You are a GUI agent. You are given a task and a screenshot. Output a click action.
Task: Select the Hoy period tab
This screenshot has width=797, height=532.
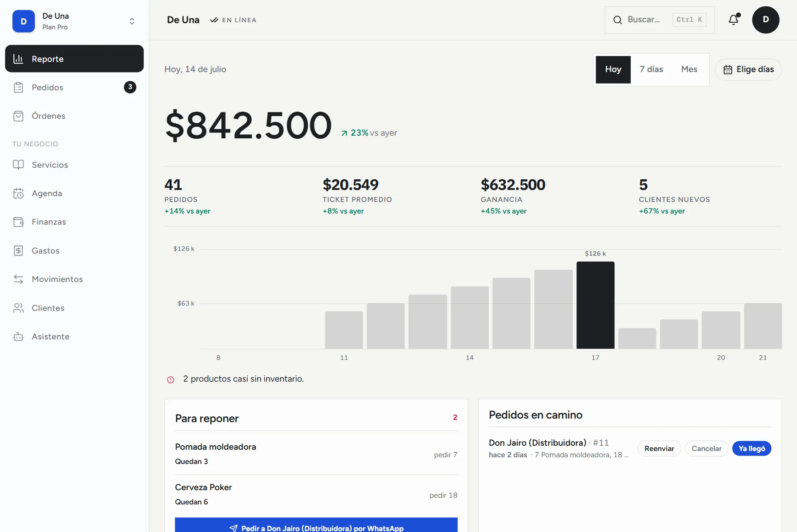tap(613, 69)
